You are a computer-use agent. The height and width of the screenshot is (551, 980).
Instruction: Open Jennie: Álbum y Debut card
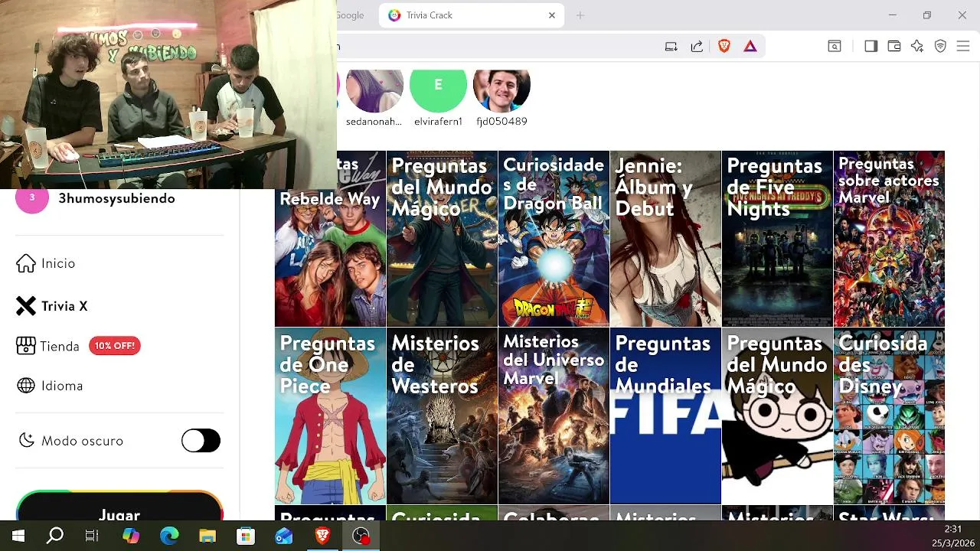[x=665, y=239]
